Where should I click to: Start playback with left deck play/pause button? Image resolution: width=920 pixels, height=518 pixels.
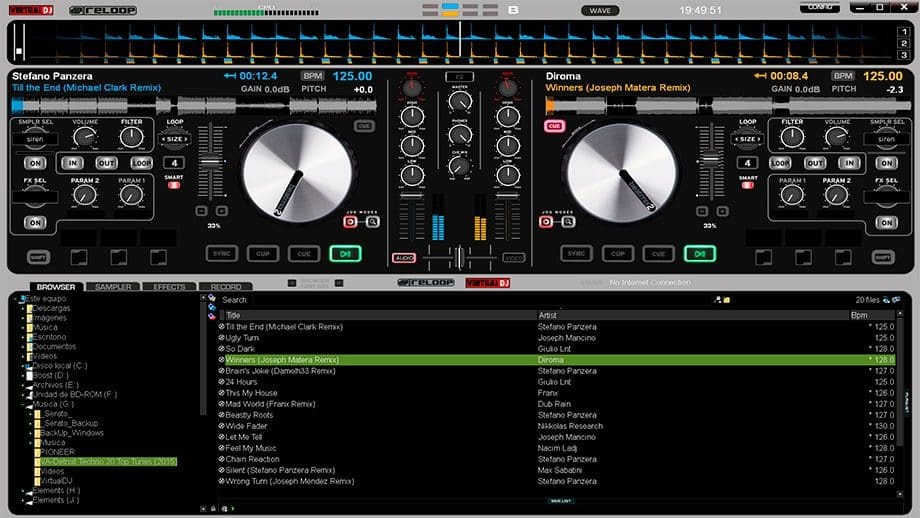[x=346, y=254]
